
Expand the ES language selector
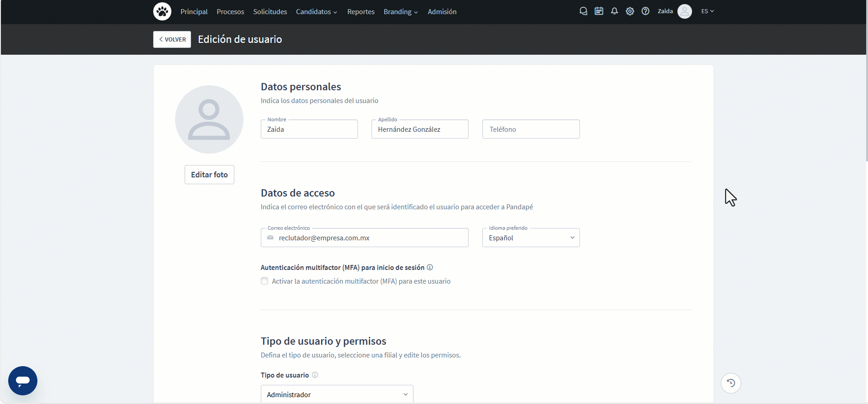point(707,11)
